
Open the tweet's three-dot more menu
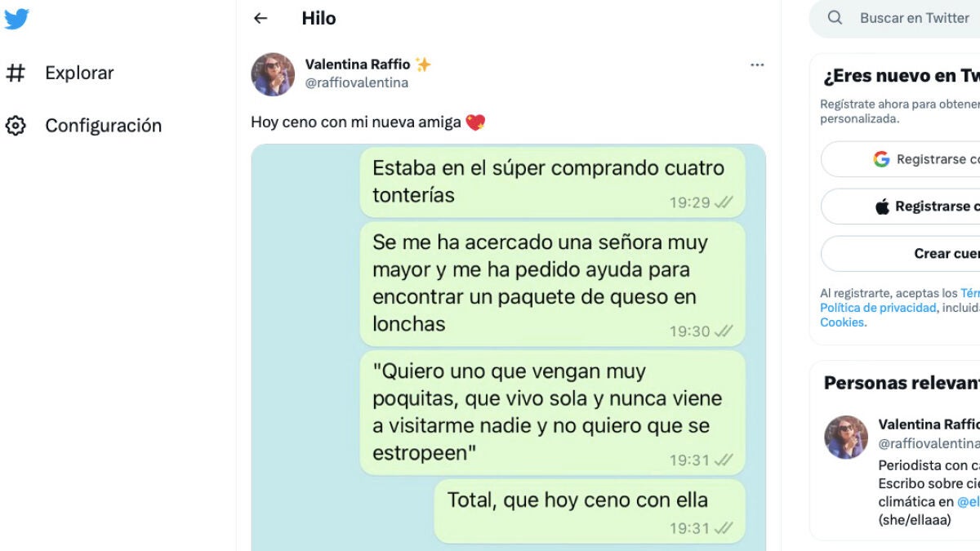point(757,64)
